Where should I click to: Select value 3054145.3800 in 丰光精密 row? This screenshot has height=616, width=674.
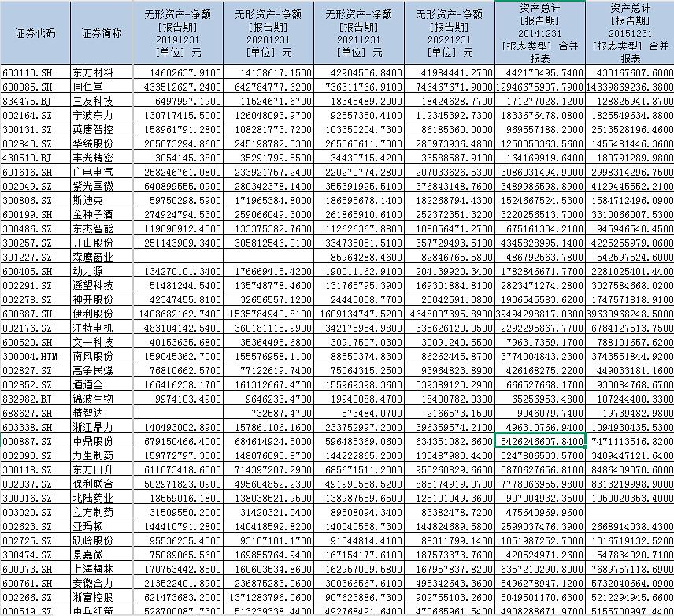point(178,158)
